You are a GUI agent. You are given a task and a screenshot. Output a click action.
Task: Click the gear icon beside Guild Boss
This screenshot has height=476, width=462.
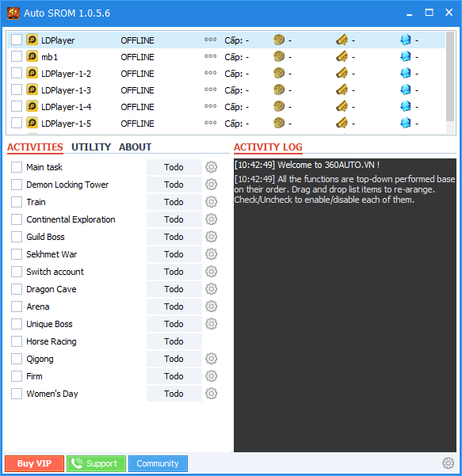pos(211,237)
